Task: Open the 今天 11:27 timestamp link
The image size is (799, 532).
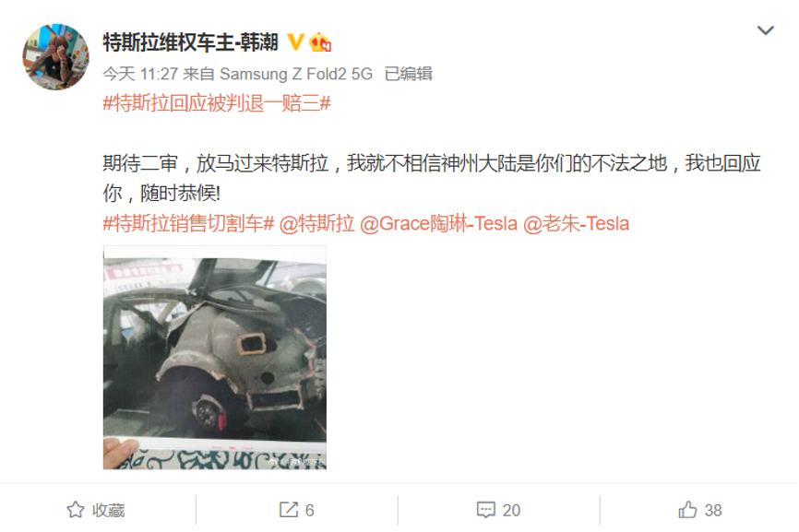Action: point(140,75)
